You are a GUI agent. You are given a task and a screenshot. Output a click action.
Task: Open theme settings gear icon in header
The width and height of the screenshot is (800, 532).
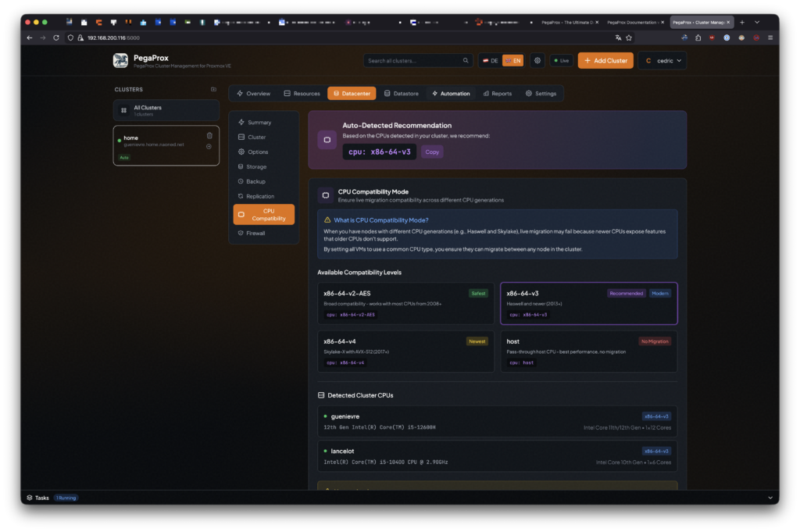(x=537, y=60)
